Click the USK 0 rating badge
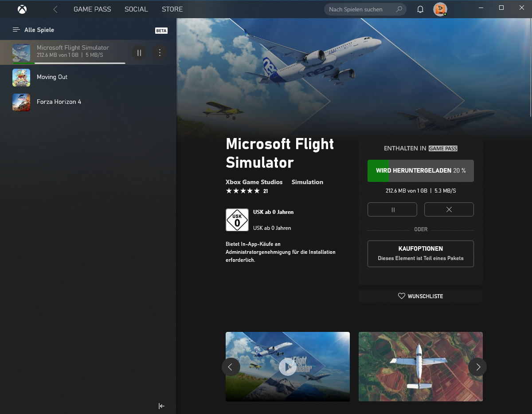Image resolution: width=532 pixels, height=414 pixels. pyautogui.click(x=237, y=220)
